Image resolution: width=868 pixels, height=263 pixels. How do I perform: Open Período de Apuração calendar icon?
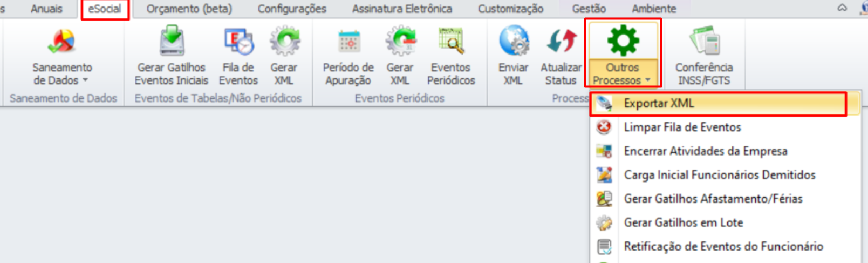[x=348, y=42]
